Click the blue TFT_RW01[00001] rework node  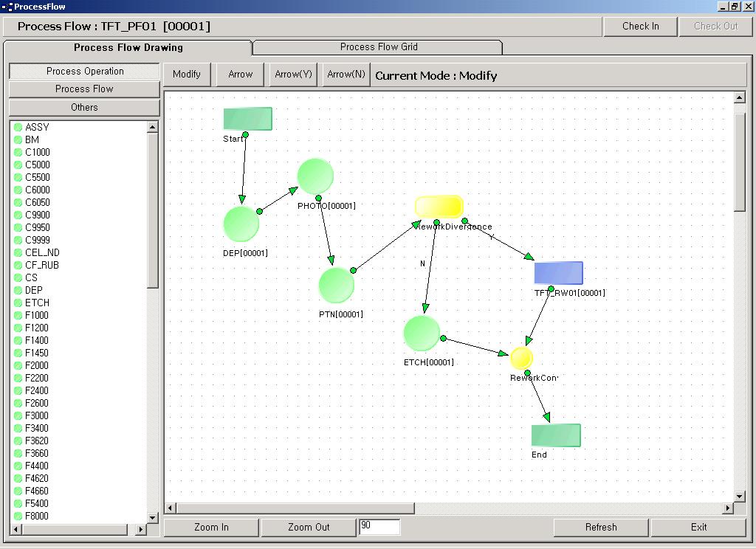point(558,273)
